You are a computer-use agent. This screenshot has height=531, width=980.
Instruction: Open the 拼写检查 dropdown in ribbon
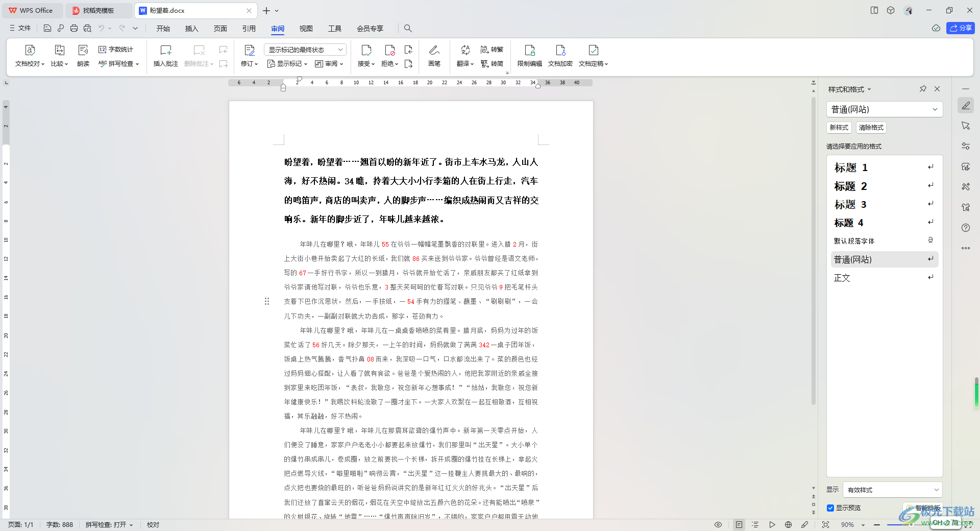point(119,64)
